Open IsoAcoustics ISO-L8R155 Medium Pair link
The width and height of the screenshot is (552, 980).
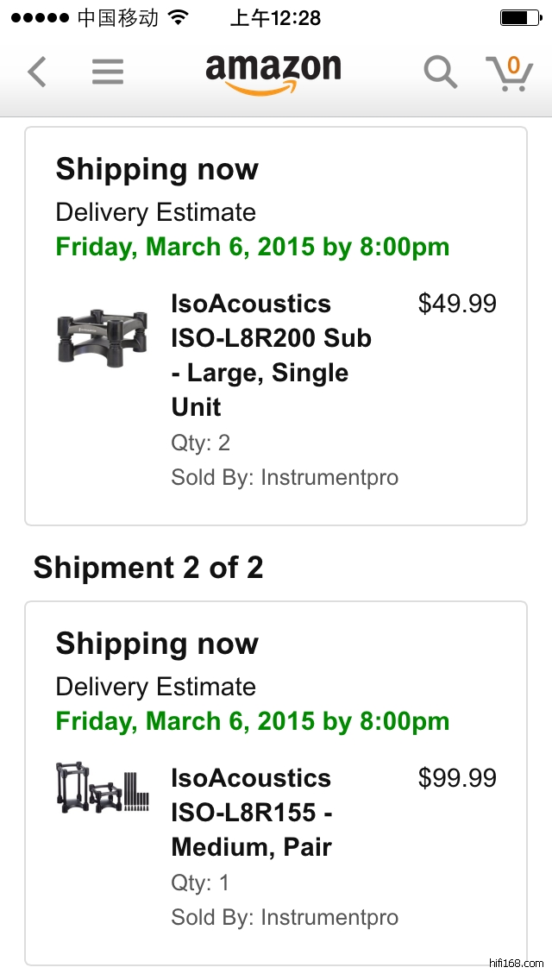pos(252,812)
